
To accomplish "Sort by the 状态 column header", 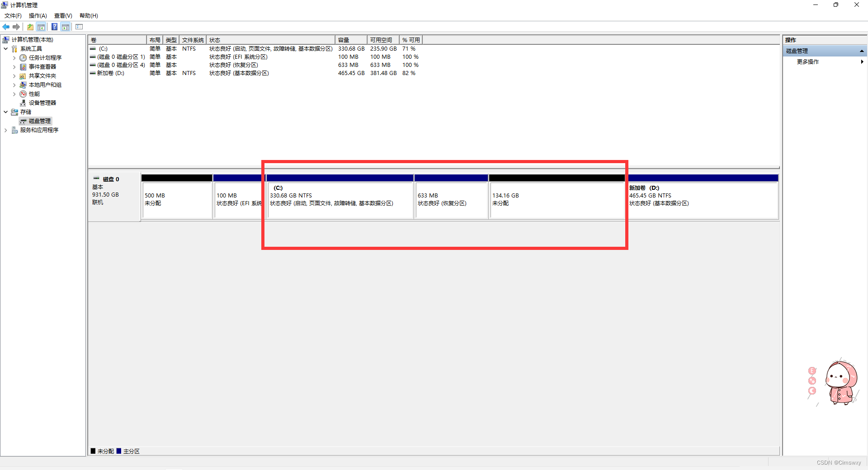I will (x=271, y=40).
